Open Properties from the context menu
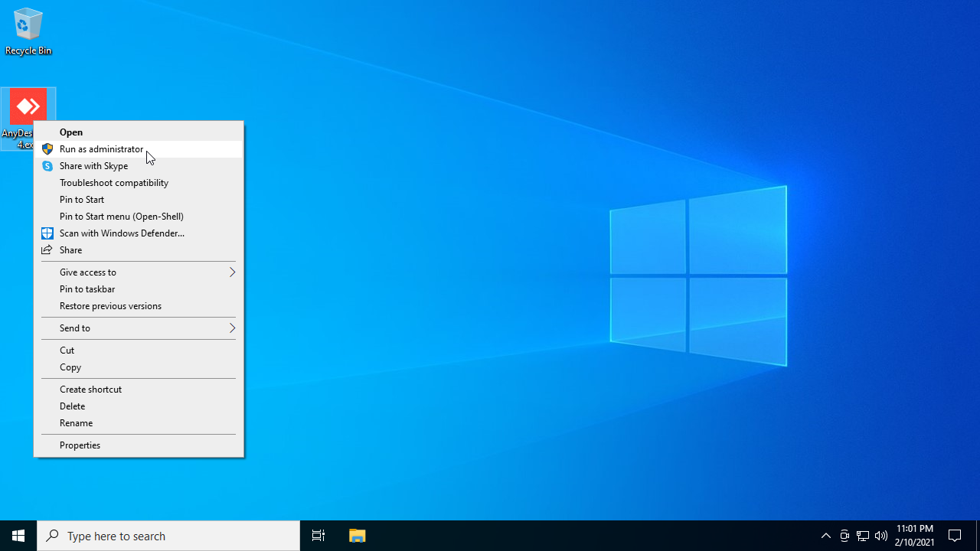 tap(80, 445)
